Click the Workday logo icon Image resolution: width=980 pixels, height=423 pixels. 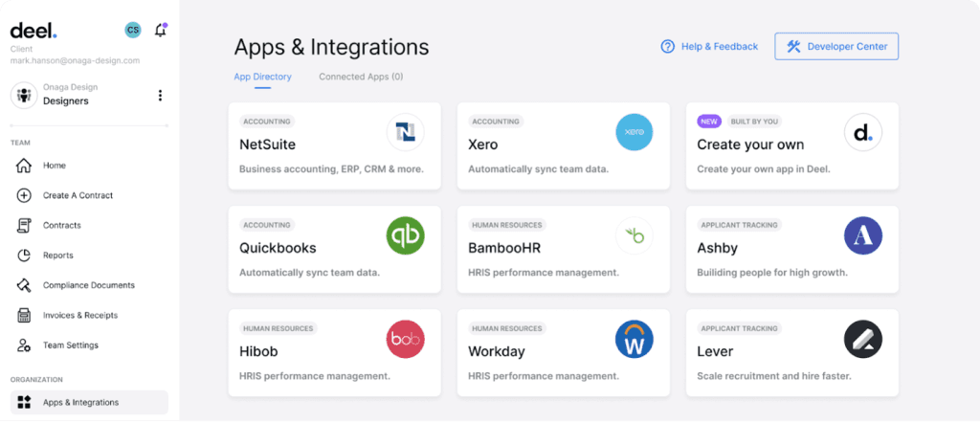(634, 339)
